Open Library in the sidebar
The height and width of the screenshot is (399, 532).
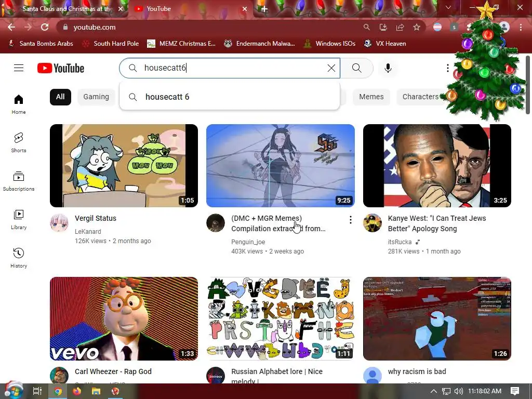click(x=19, y=220)
